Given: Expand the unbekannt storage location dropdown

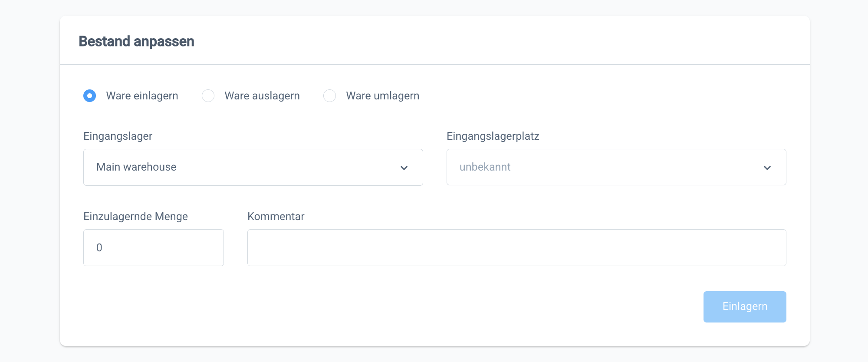Looking at the screenshot, I should pos(616,168).
